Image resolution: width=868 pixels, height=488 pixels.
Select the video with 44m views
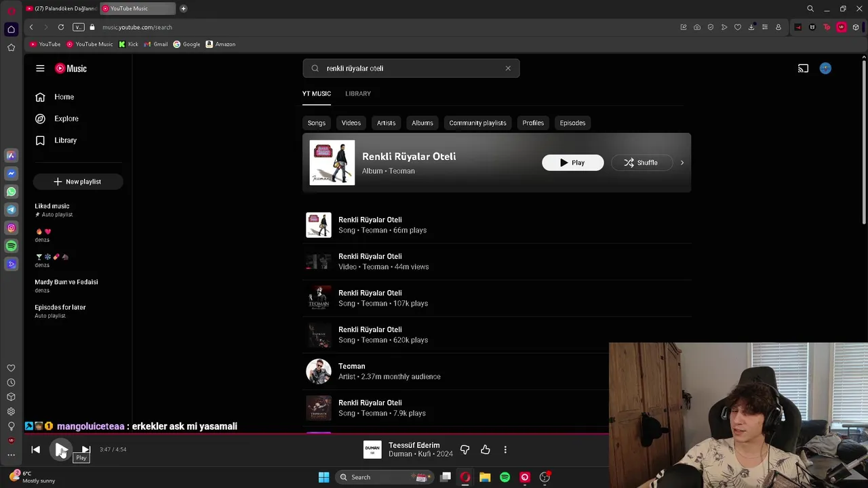496,262
